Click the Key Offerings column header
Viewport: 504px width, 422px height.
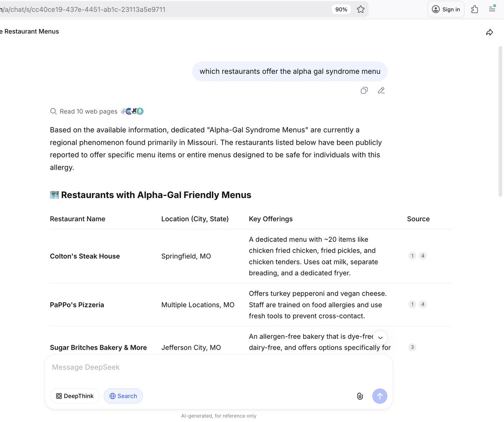click(271, 219)
